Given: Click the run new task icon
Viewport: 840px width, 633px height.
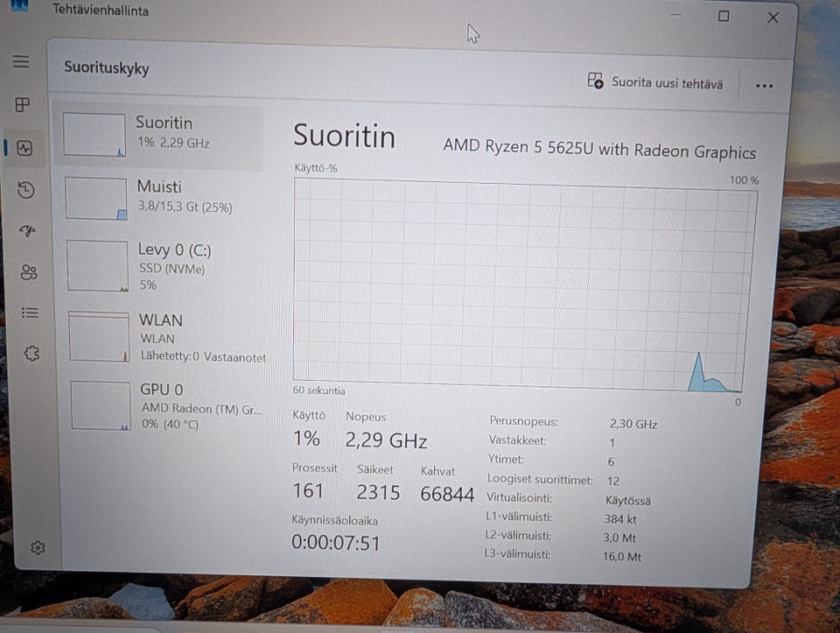Looking at the screenshot, I should point(595,81).
